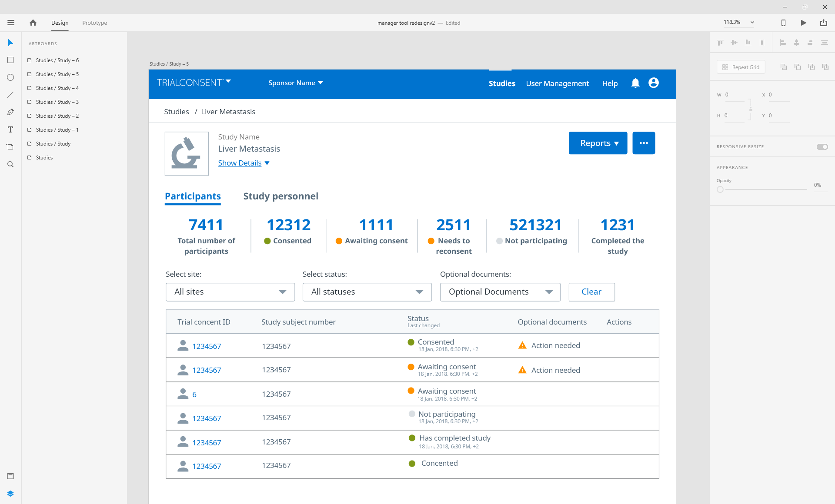This screenshot has width=835, height=504.
Task: Switch to the Prototype tab
Action: tap(94, 23)
